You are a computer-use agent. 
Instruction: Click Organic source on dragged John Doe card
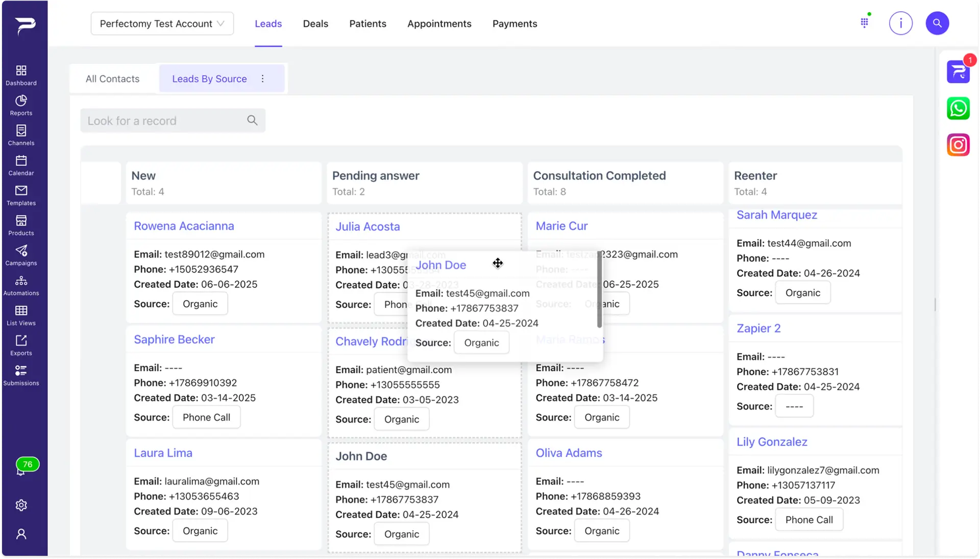(x=481, y=343)
